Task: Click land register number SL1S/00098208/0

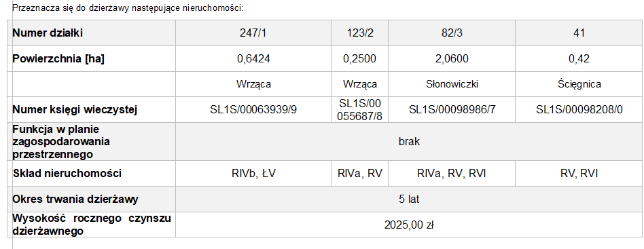Action: coord(579,109)
